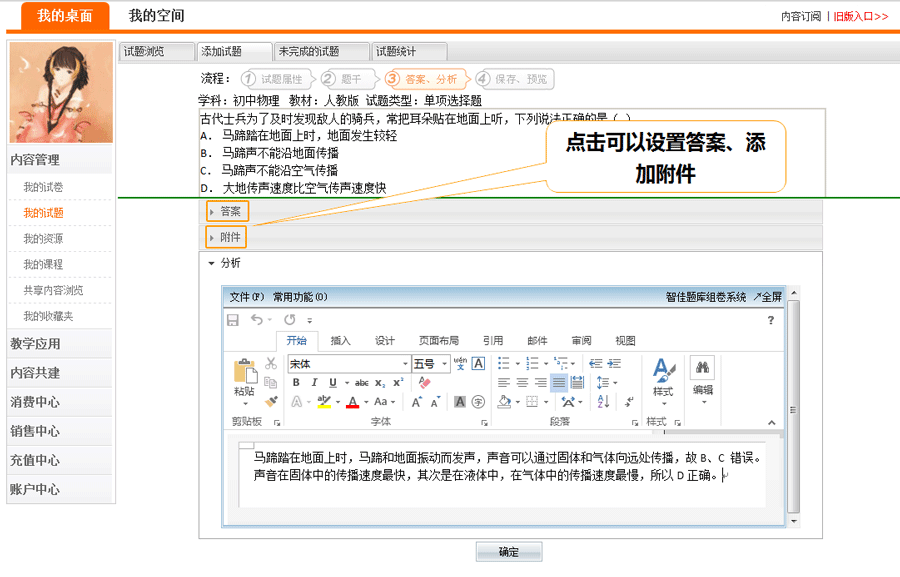Open the 宋体 font name dropdown
The image size is (900, 577).
coord(405,364)
